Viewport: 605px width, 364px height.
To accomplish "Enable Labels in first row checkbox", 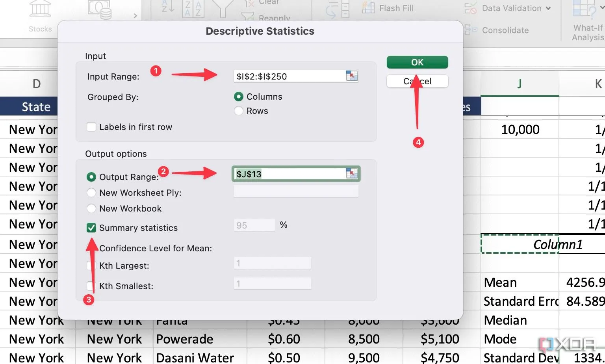I will pos(91,127).
